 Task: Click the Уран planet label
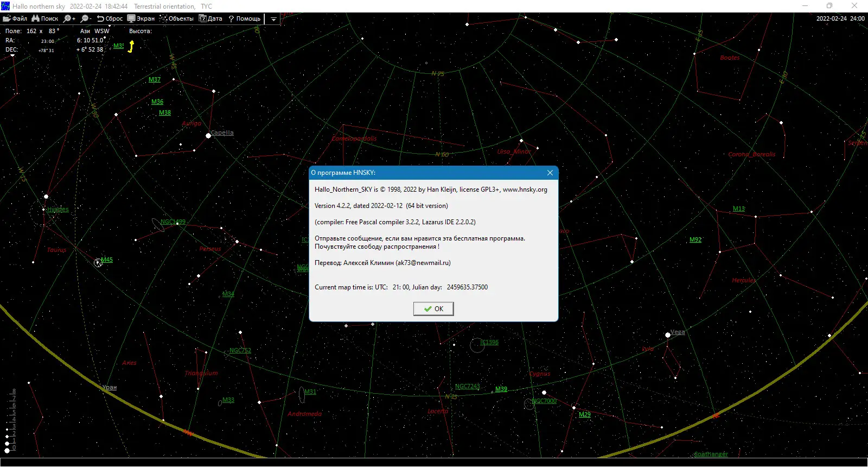click(x=110, y=387)
